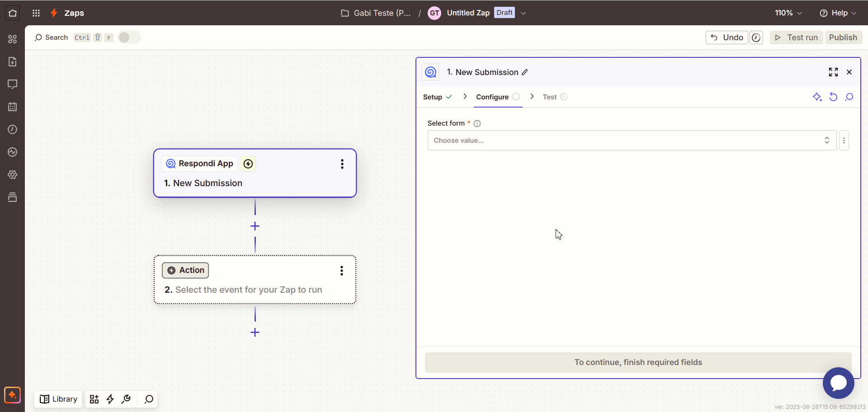This screenshot has width=868, height=412.
Task: Open the versions stack icon in the left sidebar
Action: point(13,197)
